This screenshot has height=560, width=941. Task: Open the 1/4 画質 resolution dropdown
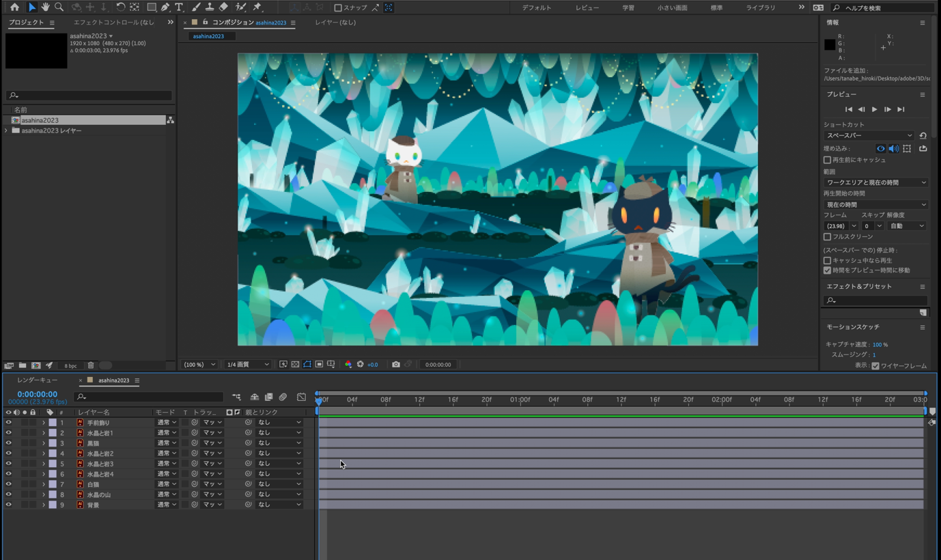248,365
